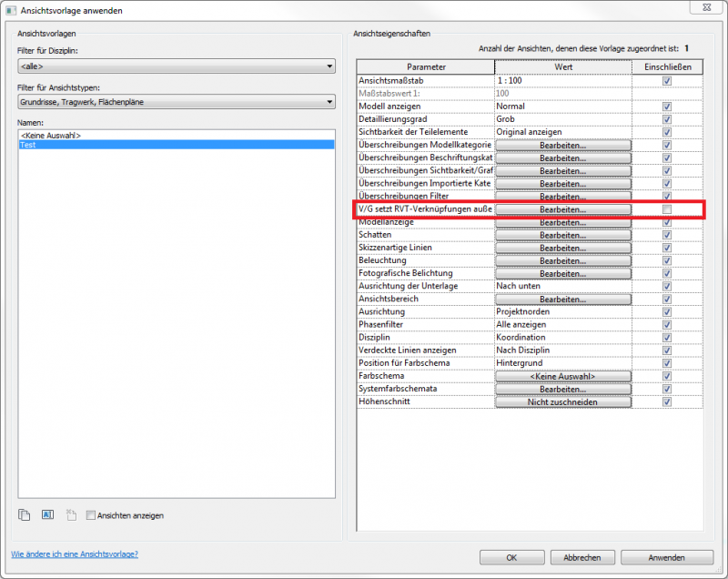Open the Filter für Disziplin dropdown
Screen dimensions: 728x579
coord(177,66)
